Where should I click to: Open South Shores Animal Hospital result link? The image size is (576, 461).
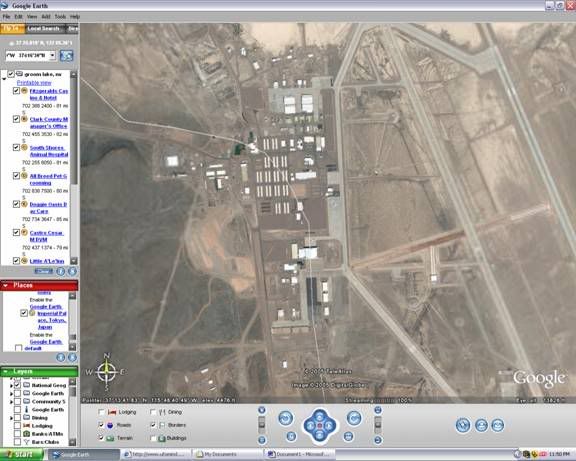coord(48,151)
